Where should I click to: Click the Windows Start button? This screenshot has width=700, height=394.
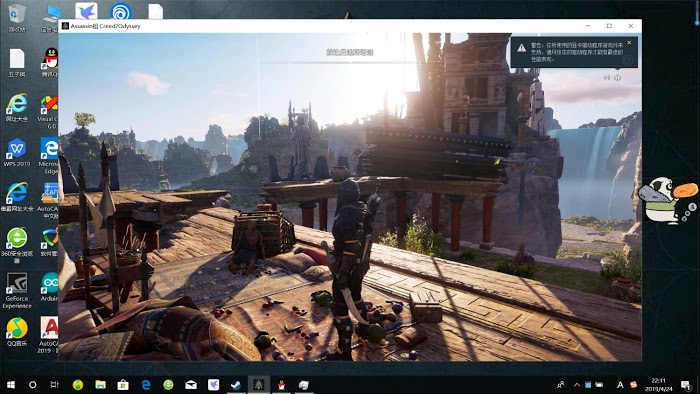[x=10, y=385]
